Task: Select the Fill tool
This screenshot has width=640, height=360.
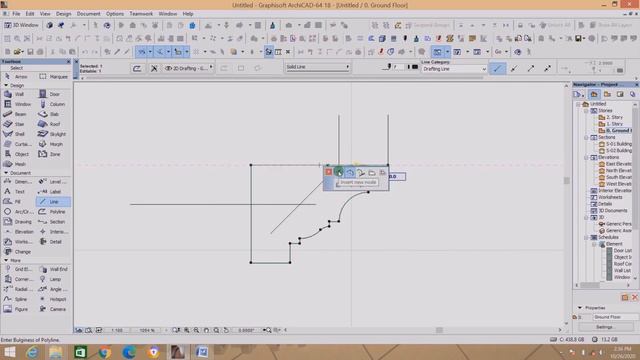Action: click(x=13, y=202)
